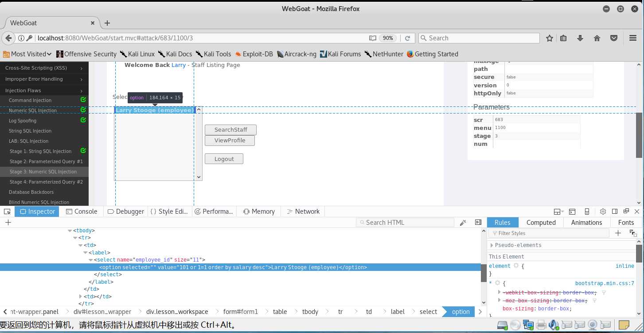Switch to Fonts tab
Screen dimensions: 644x333
point(626,223)
